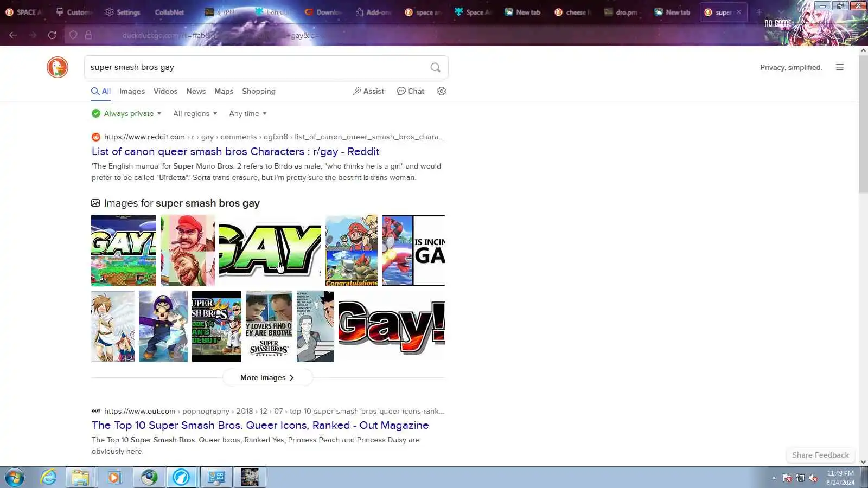Click the More Images button
Screen dimensions: 868x488
[x=267, y=377]
